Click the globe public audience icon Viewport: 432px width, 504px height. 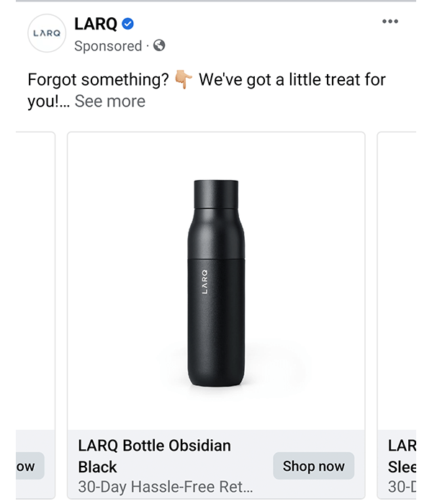coord(159,46)
